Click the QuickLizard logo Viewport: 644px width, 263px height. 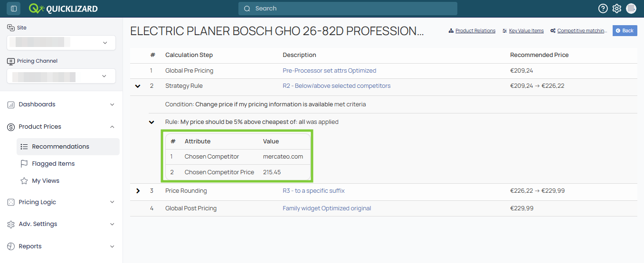63,9
